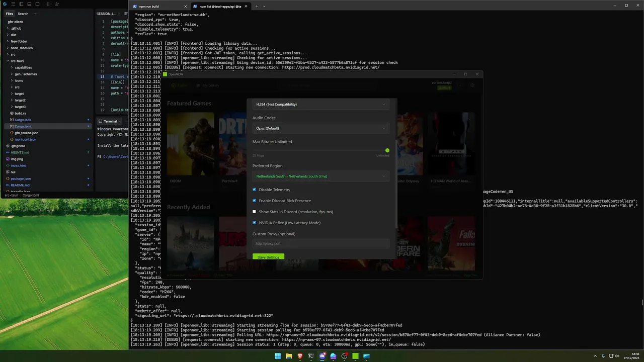Open gfn_tokens.json file
Image resolution: width=644 pixels, height=362 pixels.
click(48, 133)
